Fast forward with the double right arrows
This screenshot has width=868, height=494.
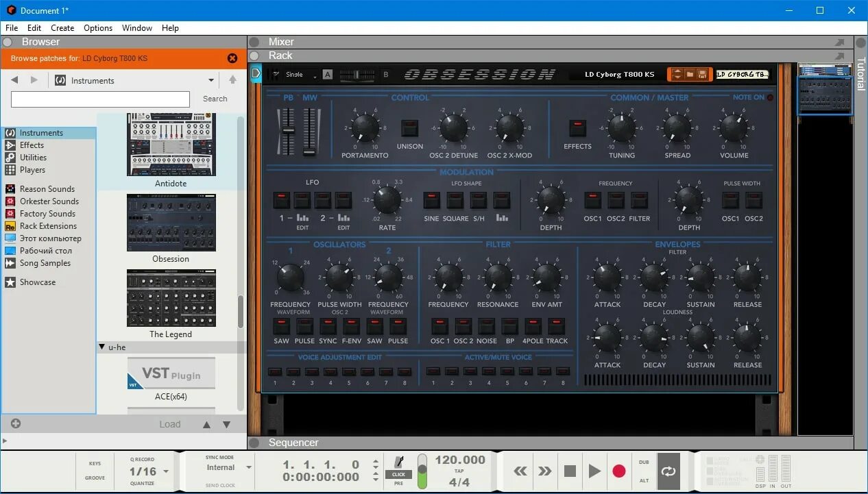pos(545,471)
